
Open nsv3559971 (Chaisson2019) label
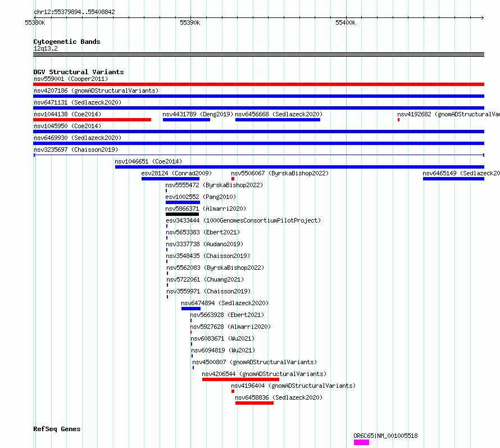click(208, 291)
